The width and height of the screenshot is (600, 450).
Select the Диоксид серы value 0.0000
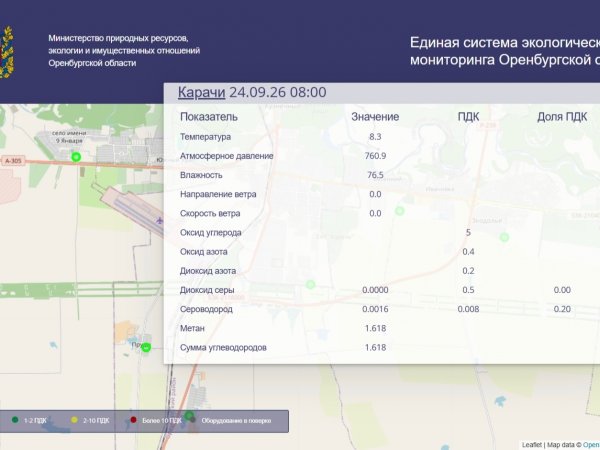tap(375, 290)
